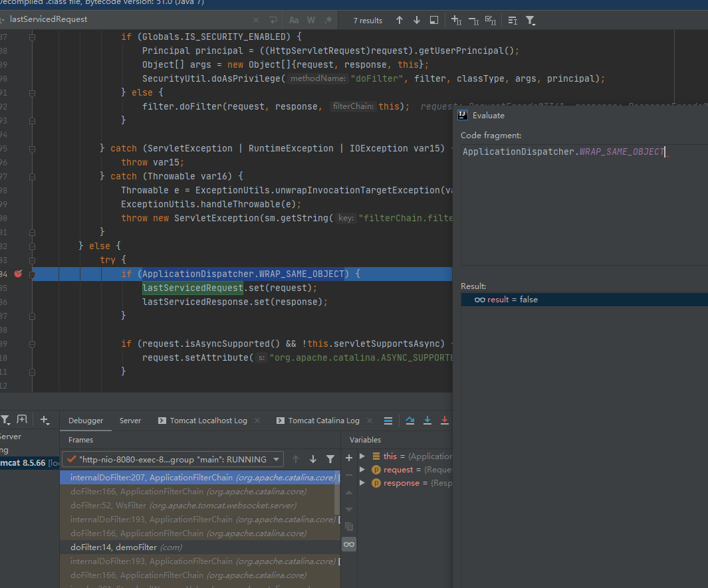Open search results in Find window

coord(434,20)
